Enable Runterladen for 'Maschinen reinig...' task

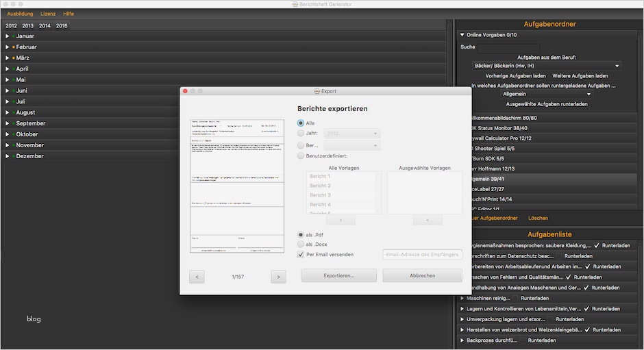[x=515, y=299]
